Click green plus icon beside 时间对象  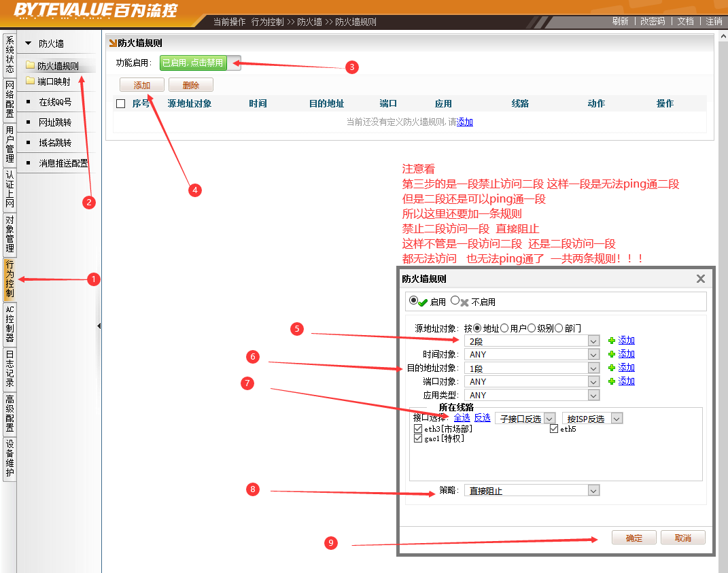[612, 354]
